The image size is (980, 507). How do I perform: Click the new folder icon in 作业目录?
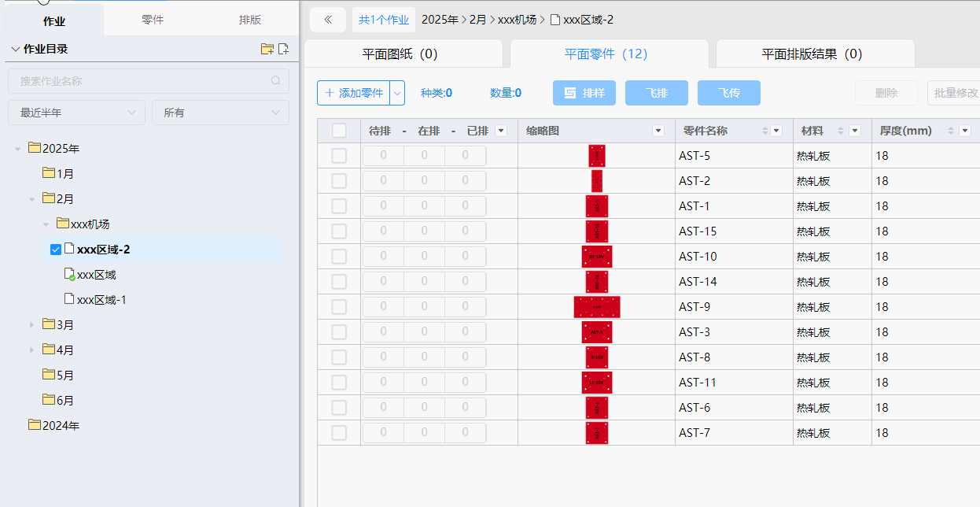pyautogui.click(x=267, y=49)
